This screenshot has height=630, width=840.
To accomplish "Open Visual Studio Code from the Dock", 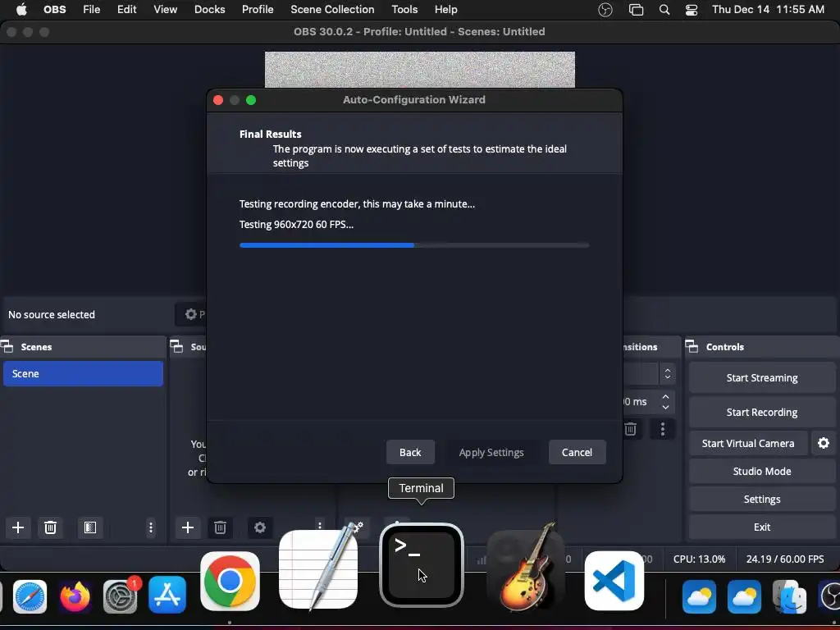I will (x=614, y=581).
